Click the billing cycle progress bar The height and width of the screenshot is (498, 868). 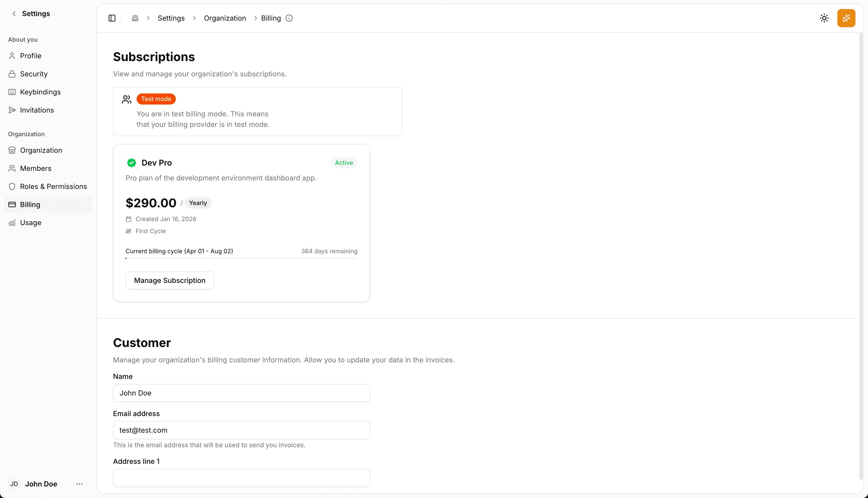[x=241, y=259]
